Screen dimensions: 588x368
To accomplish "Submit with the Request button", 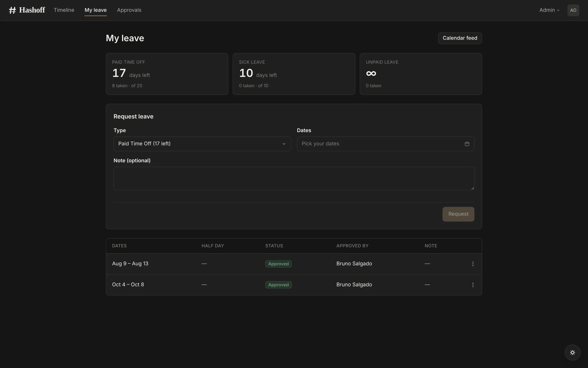I will 458,214.
